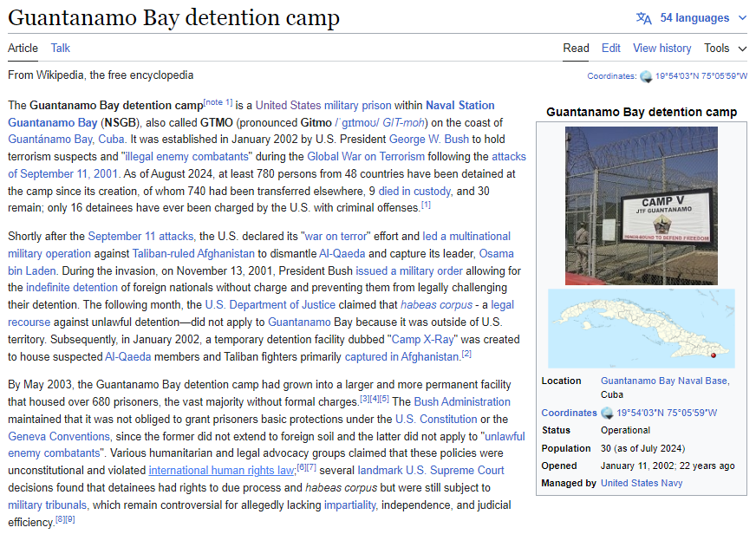Click citation [1] superscript
This screenshot has height=534, width=756.
[426, 205]
